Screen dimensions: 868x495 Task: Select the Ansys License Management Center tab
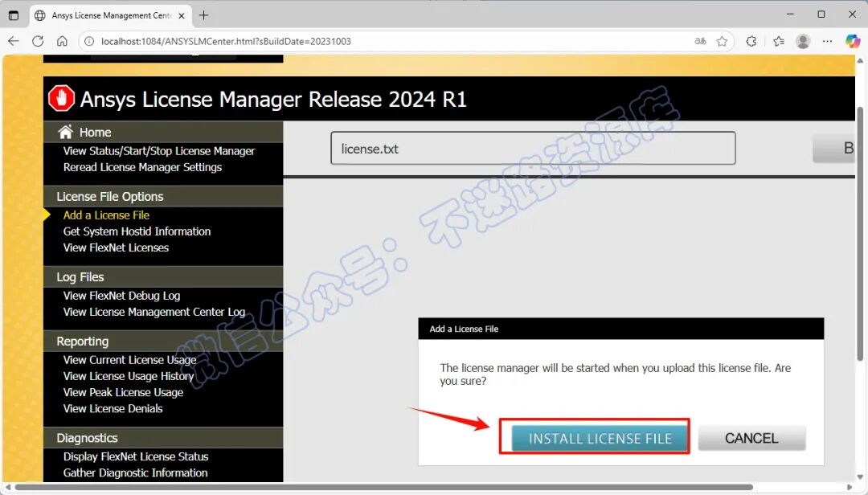[109, 15]
